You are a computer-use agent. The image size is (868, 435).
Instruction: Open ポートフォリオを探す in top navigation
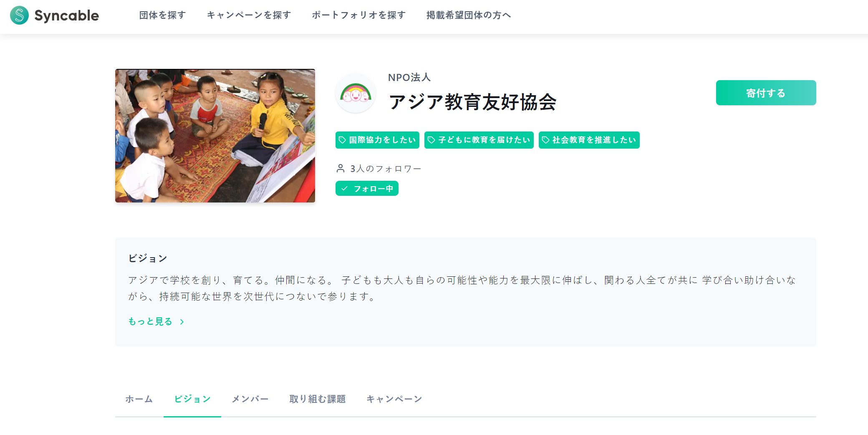(358, 15)
